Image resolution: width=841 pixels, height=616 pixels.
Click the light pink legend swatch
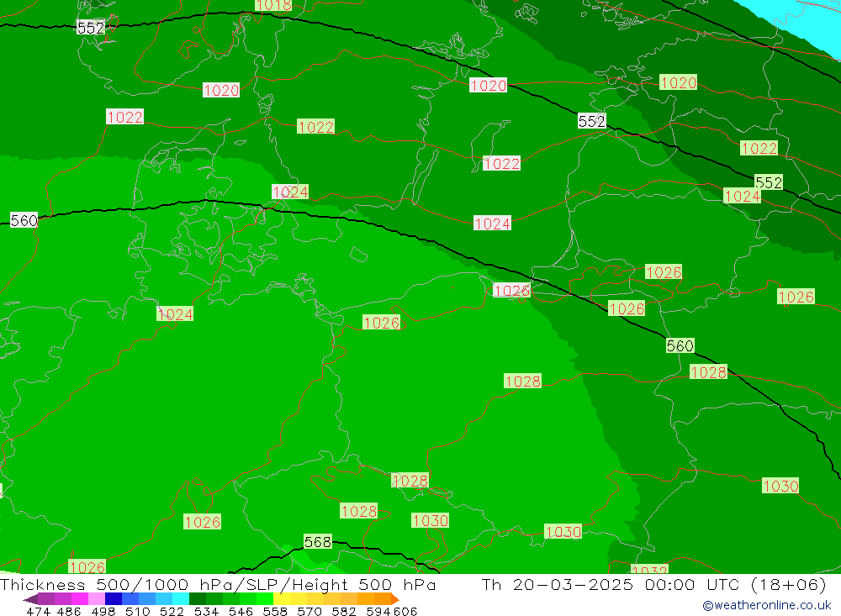97,599
